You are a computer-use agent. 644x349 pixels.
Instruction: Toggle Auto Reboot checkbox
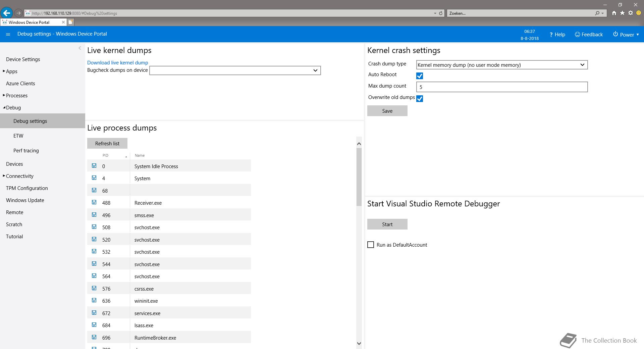tap(420, 76)
